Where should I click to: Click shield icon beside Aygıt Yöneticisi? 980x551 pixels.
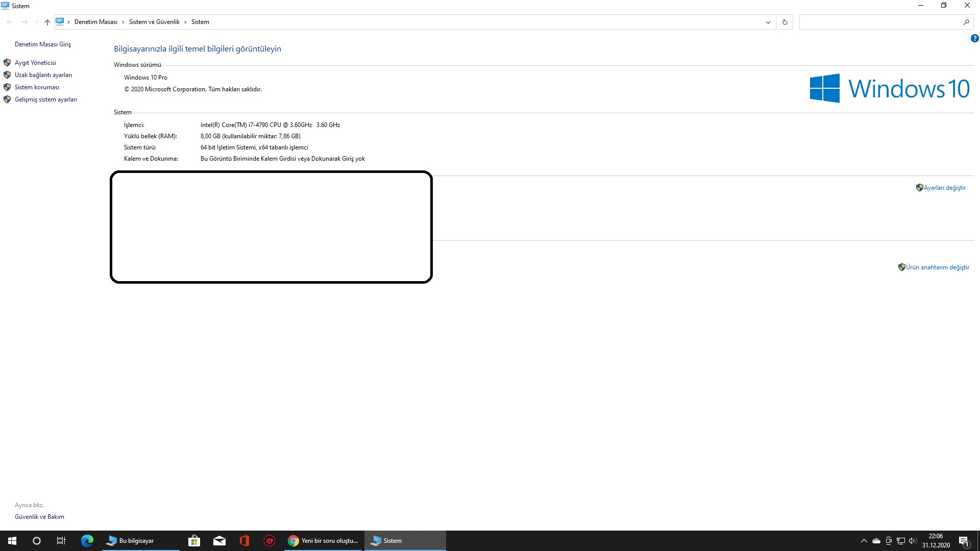point(7,63)
